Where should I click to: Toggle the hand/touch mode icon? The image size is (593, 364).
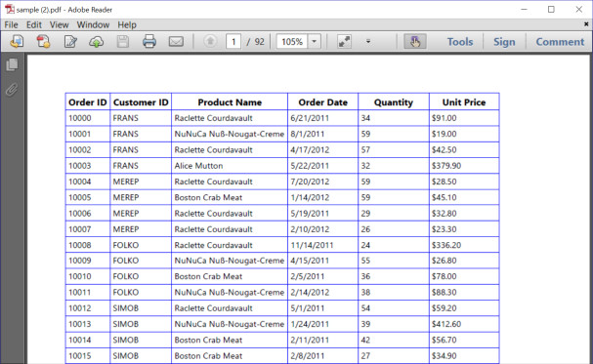[x=415, y=41]
